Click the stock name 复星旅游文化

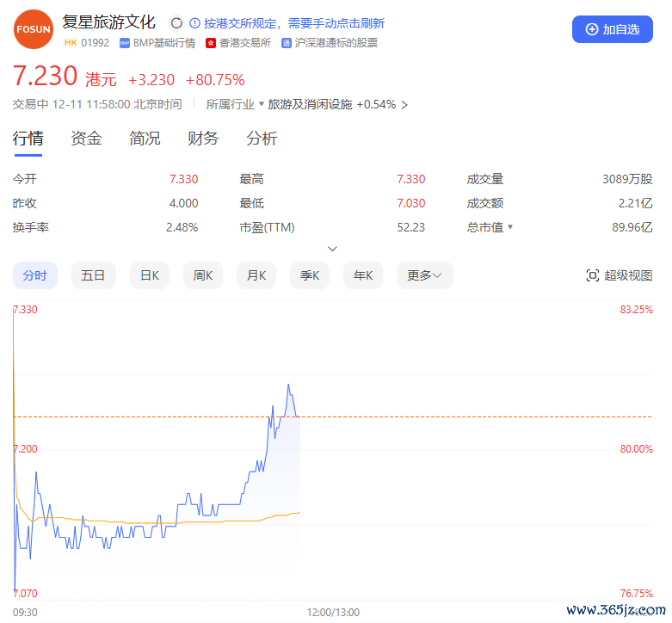(108, 22)
